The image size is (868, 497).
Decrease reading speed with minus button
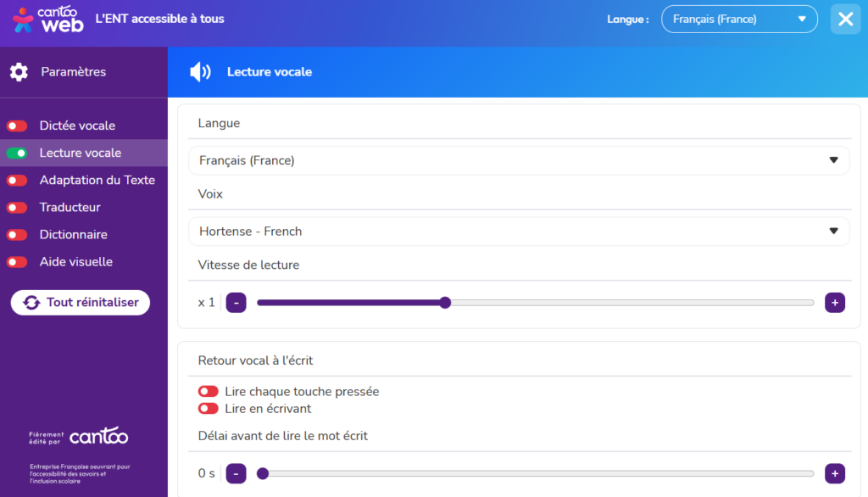tap(236, 303)
